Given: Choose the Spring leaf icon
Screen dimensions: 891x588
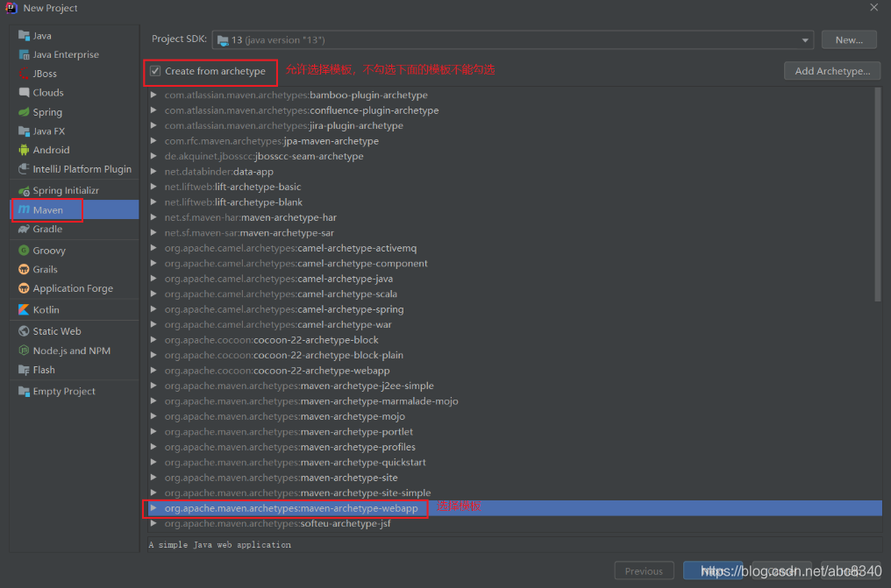Looking at the screenshot, I should tap(24, 112).
